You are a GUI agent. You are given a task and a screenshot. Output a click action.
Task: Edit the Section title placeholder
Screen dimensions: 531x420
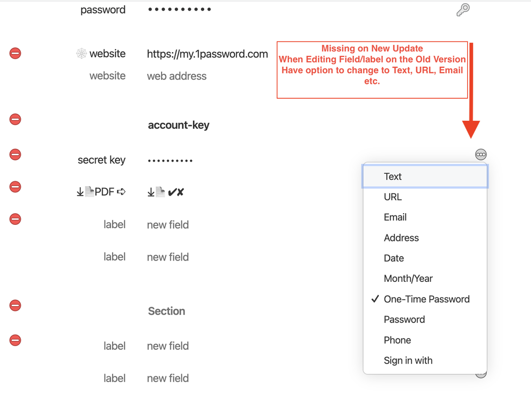pyautogui.click(x=166, y=311)
